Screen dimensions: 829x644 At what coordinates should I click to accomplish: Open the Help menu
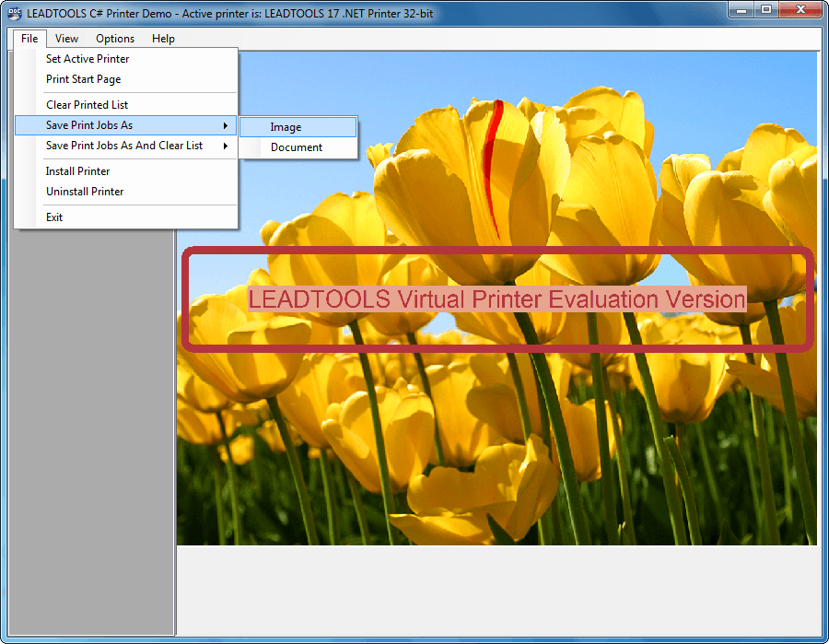point(163,39)
